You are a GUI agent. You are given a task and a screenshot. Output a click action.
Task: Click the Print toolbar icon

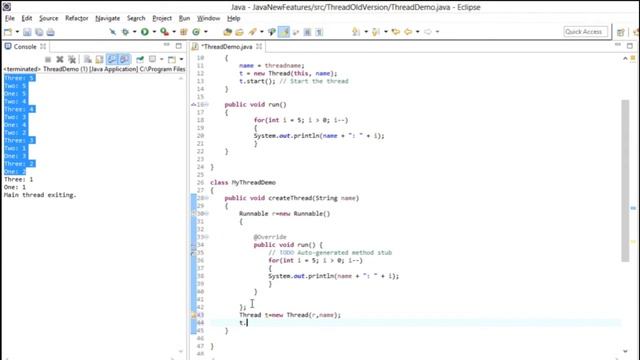coord(50,32)
